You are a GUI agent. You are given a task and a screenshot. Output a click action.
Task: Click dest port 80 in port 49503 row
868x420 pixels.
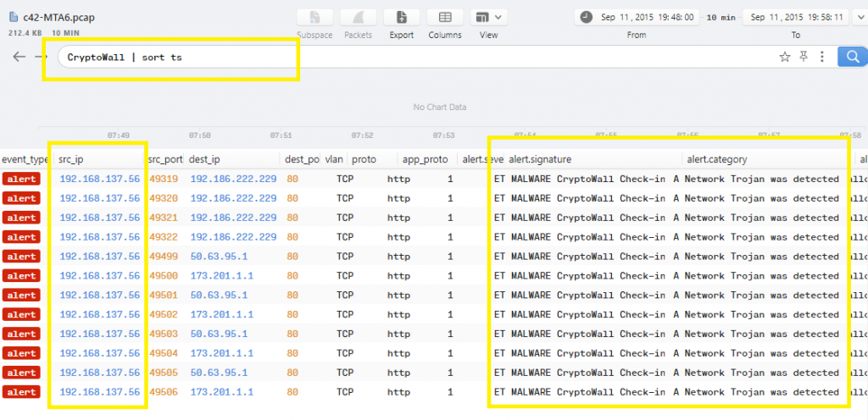pos(292,334)
